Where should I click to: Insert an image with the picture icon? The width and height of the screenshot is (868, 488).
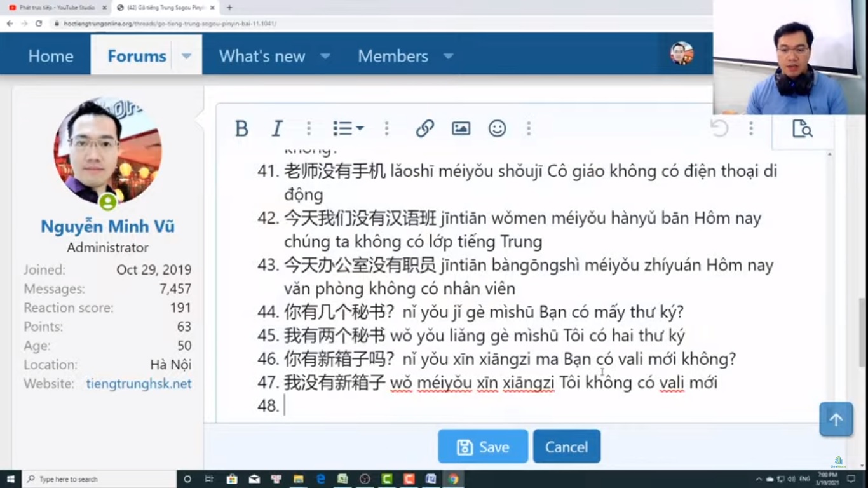tap(461, 128)
